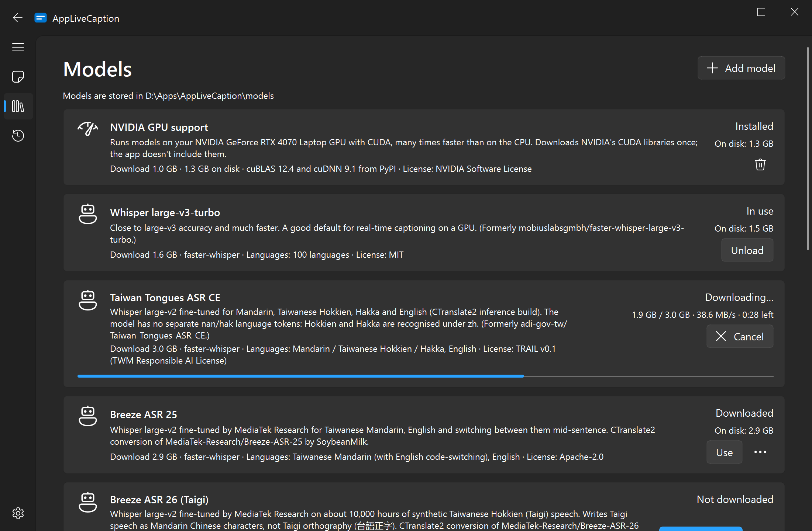Click the 'Downloaded' status label
Screen dimensions: 812x531
[x=744, y=413]
